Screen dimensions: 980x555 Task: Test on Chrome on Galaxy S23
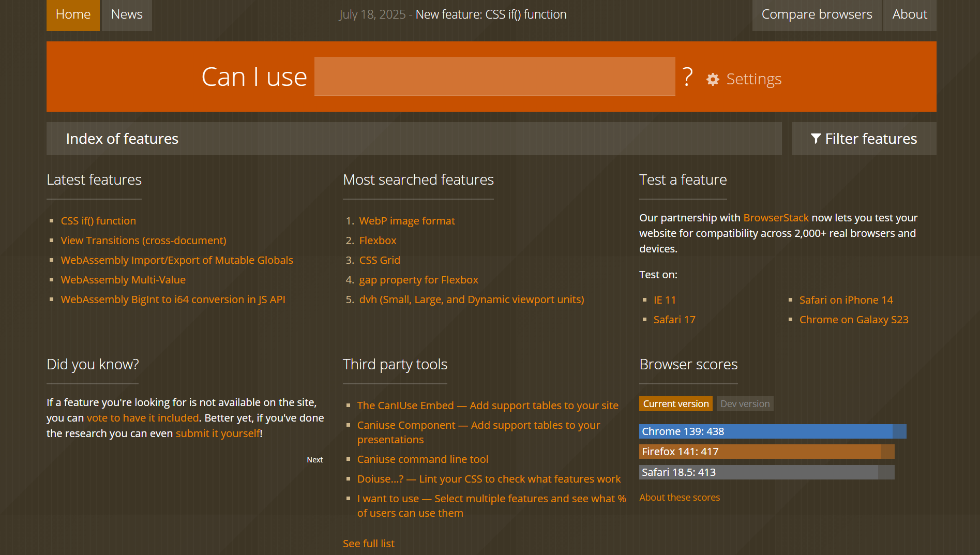pyautogui.click(x=854, y=320)
